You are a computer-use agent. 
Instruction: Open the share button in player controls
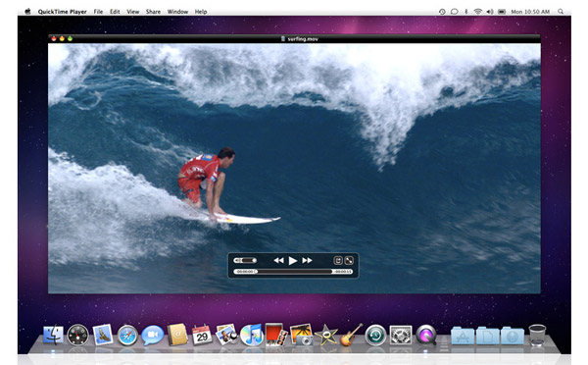pyautogui.click(x=338, y=260)
